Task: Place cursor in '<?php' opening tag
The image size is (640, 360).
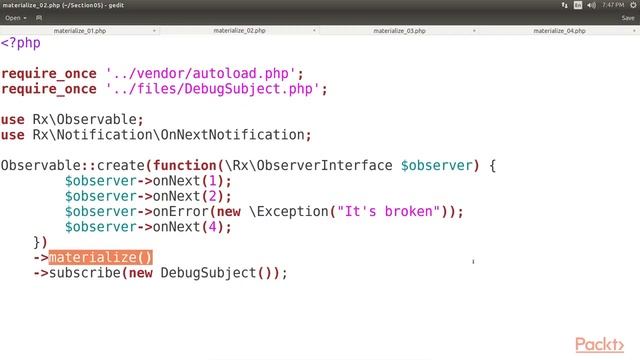Action: coord(21,43)
